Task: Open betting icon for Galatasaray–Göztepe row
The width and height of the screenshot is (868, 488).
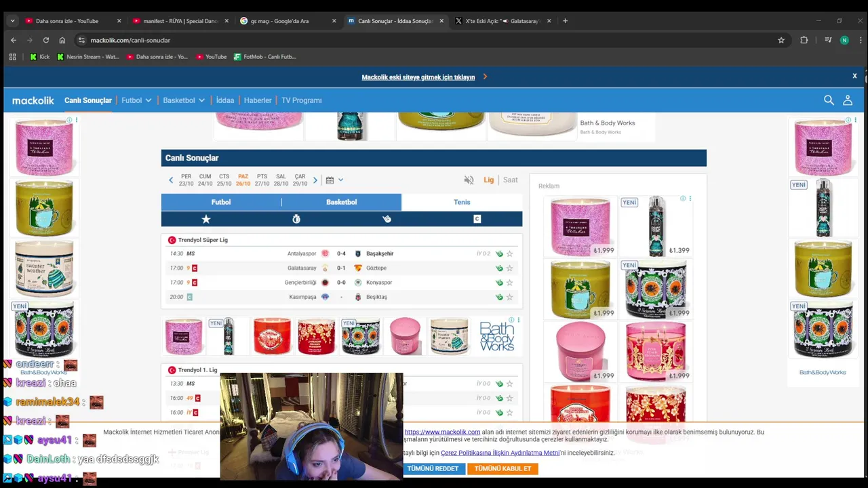Action: tap(499, 268)
